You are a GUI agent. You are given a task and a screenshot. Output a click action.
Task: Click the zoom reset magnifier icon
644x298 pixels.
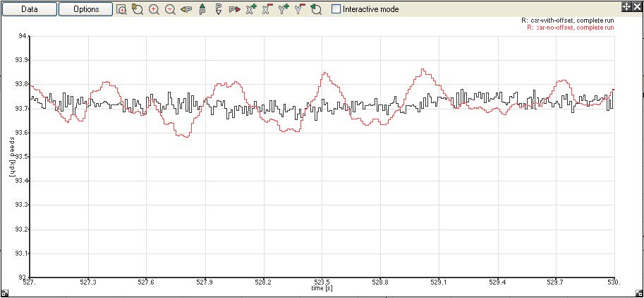(x=138, y=10)
